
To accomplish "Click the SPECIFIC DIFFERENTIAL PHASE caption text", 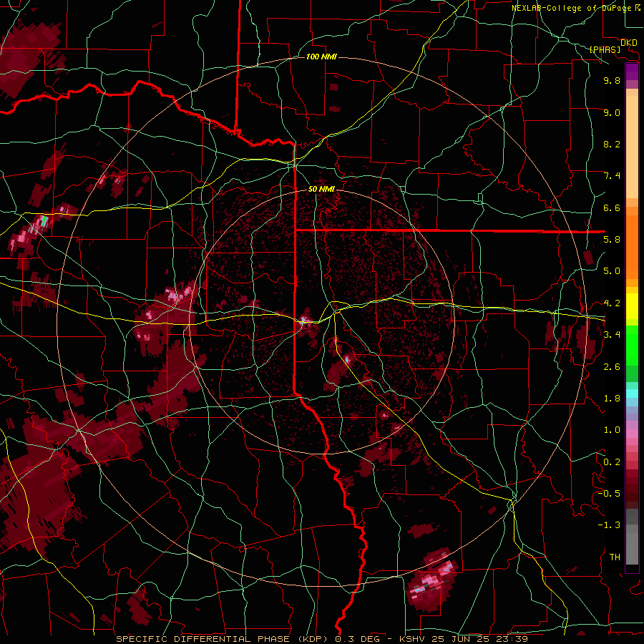I will point(203,639).
